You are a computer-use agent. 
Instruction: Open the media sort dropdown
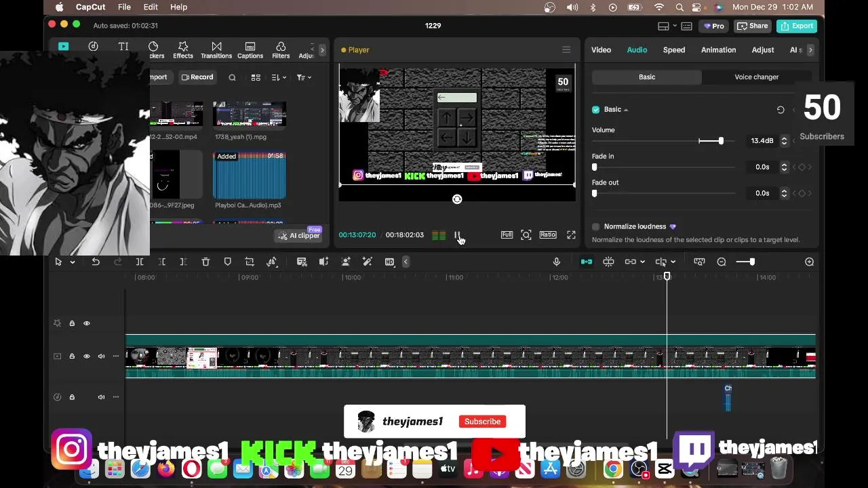[279, 77]
